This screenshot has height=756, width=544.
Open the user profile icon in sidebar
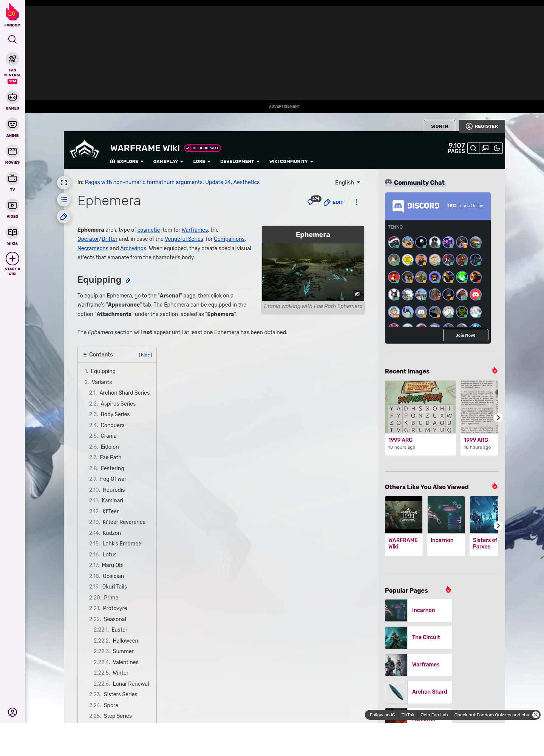pos(12,712)
